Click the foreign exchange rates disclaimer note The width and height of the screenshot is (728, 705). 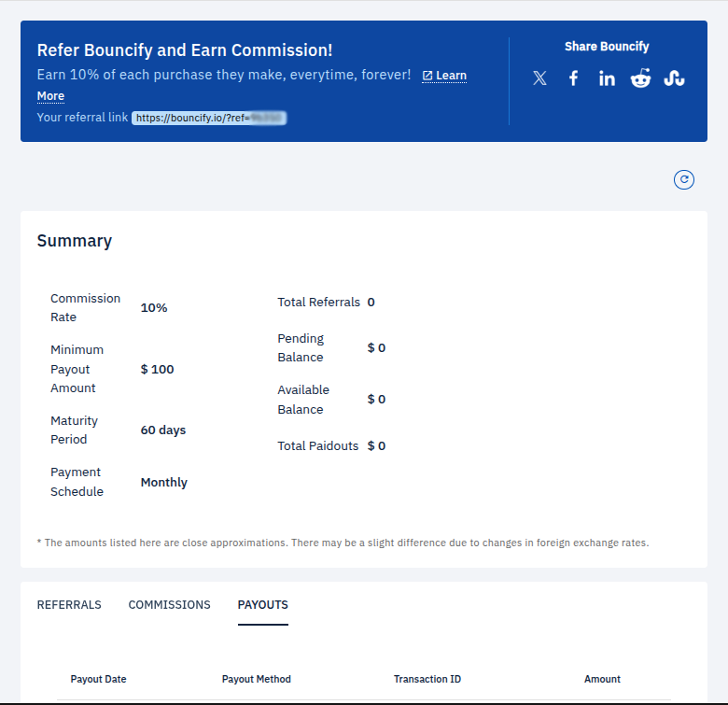point(343,543)
